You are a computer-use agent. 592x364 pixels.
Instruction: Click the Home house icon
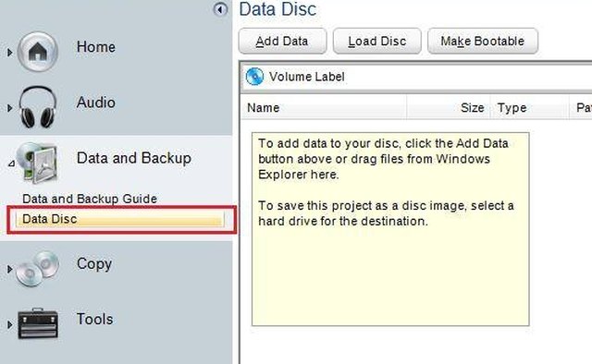pos(38,52)
